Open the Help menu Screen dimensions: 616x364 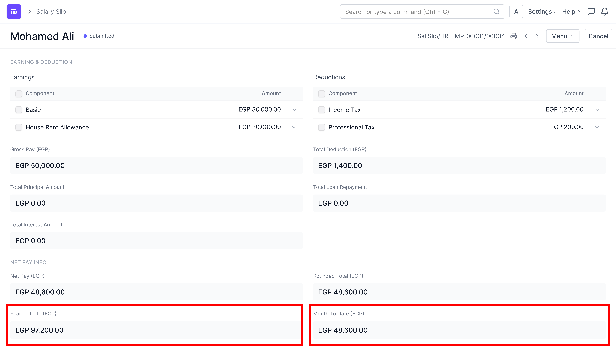click(x=571, y=12)
